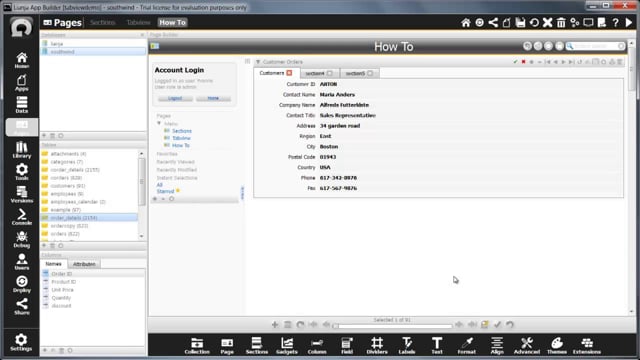This screenshot has width=640, height=360.
Task: Open the Share workspace in sidebar
Action: pyautogui.click(x=22, y=307)
